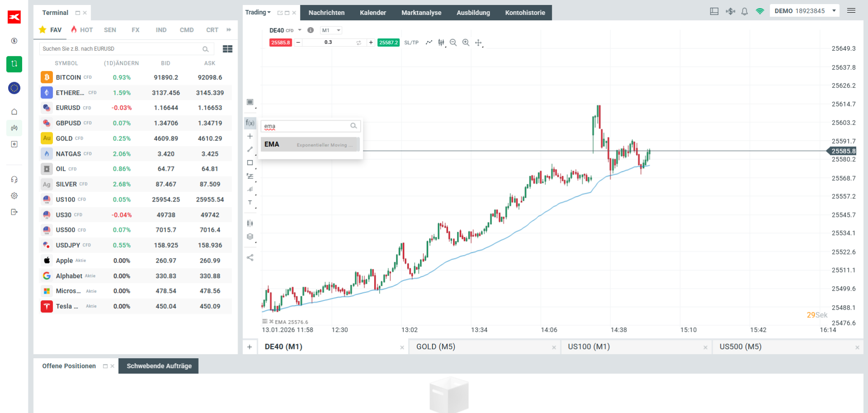The width and height of the screenshot is (868, 413).
Task: Click the share chart icon
Action: tap(250, 258)
